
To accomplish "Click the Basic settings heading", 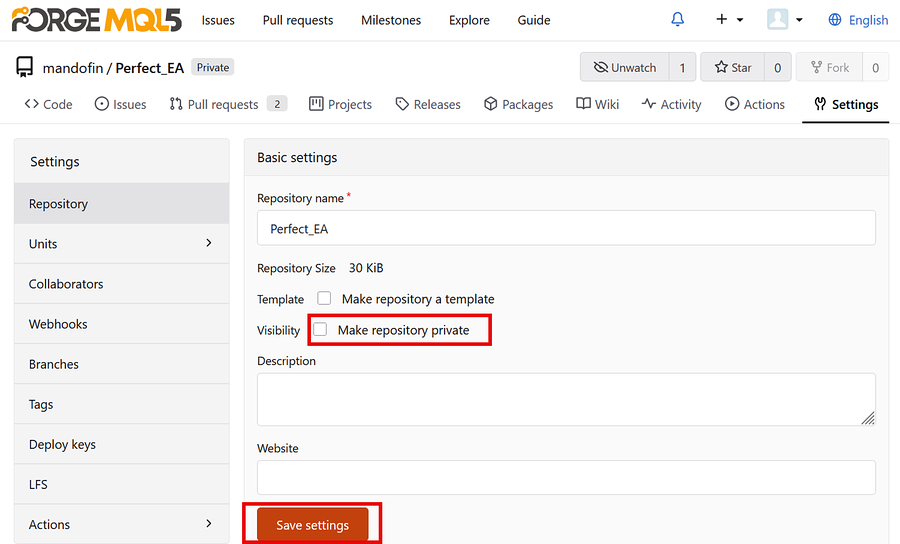I will pos(297,157).
